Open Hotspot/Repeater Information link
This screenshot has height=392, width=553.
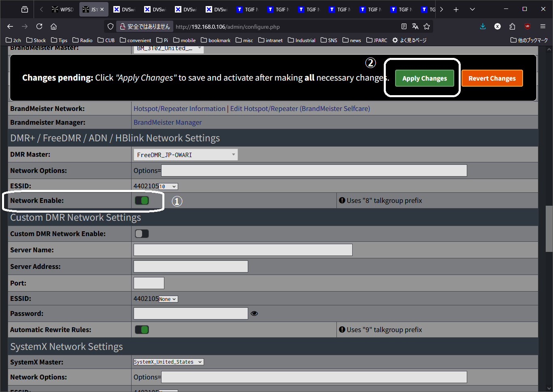click(x=179, y=109)
